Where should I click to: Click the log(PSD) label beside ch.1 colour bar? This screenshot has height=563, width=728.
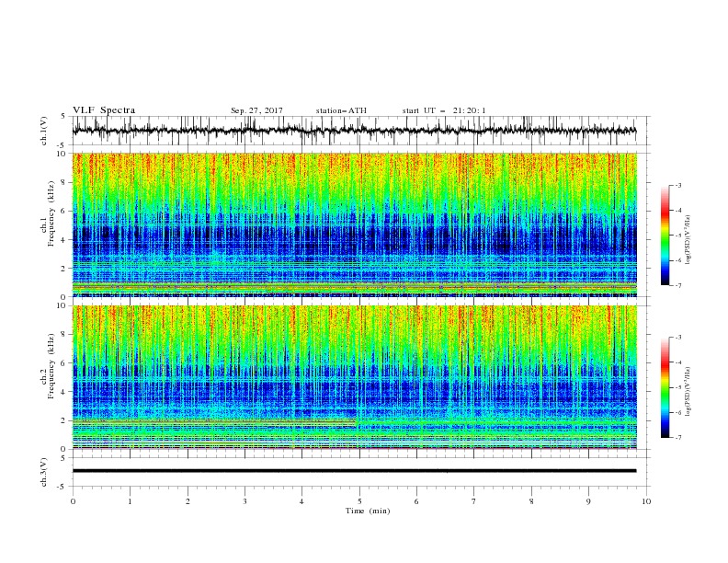689,240
